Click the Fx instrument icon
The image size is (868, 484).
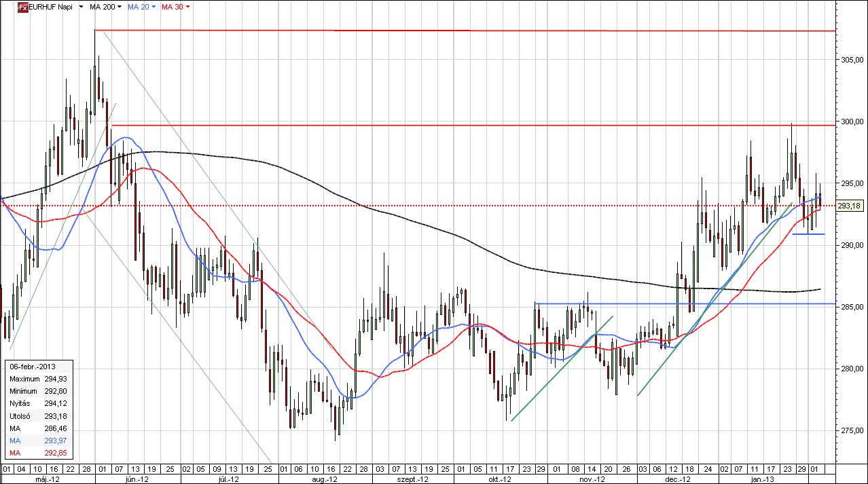tap(22, 7)
